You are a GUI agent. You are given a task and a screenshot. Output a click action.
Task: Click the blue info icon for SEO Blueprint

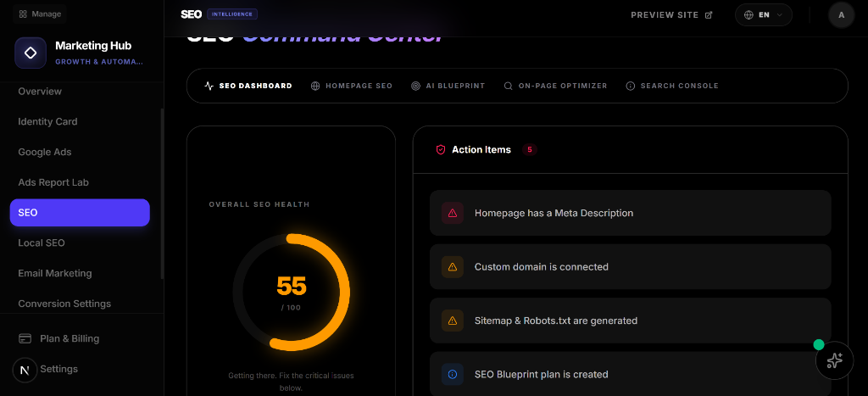453,375
